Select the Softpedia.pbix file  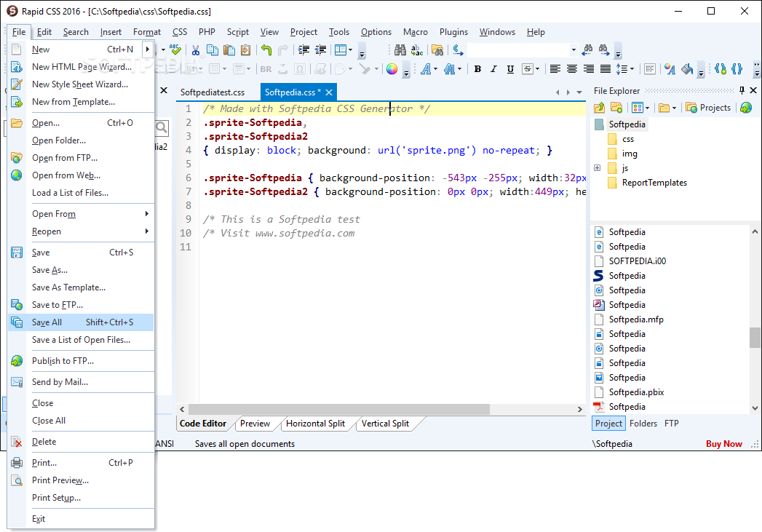point(636,392)
